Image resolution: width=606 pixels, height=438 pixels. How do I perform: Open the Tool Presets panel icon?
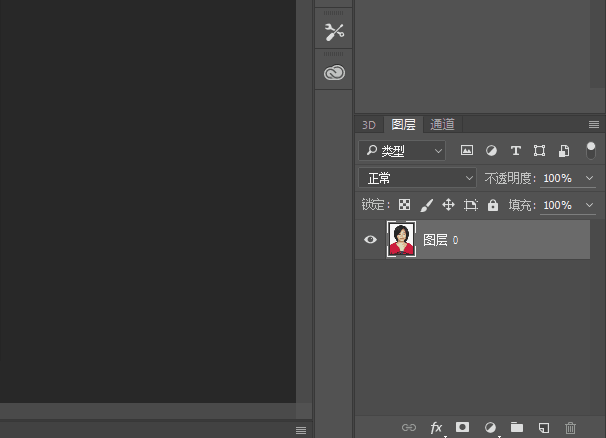click(334, 32)
